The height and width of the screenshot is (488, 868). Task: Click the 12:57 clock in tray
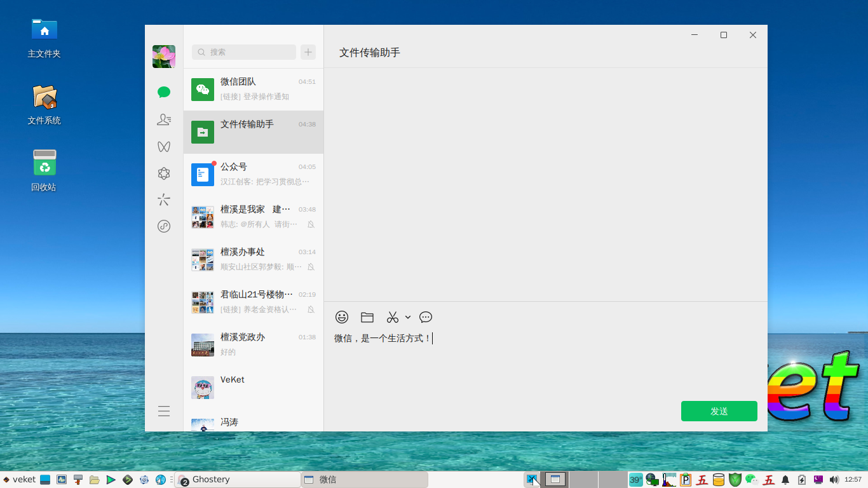(853, 480)
